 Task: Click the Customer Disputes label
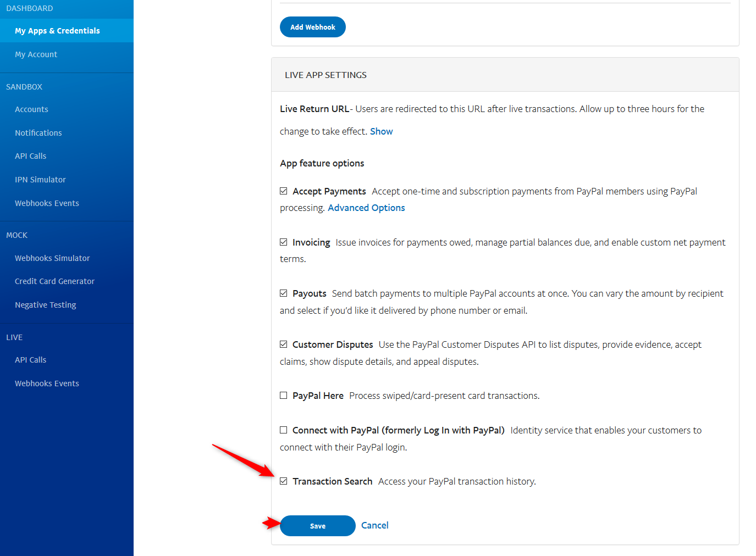pos(333,344)
